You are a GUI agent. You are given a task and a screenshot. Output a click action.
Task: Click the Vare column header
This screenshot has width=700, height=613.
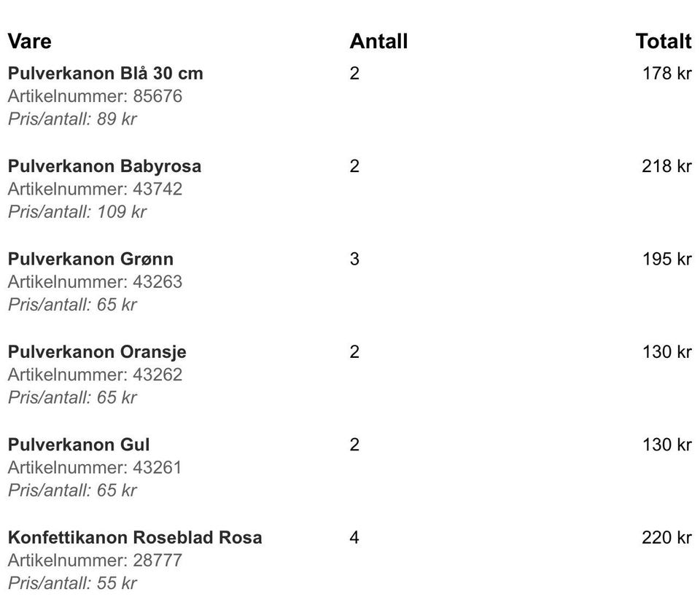(29, 41)
